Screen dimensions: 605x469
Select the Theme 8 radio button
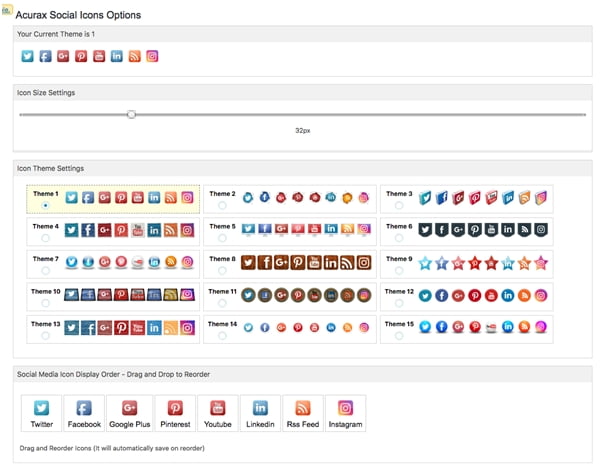222,271
